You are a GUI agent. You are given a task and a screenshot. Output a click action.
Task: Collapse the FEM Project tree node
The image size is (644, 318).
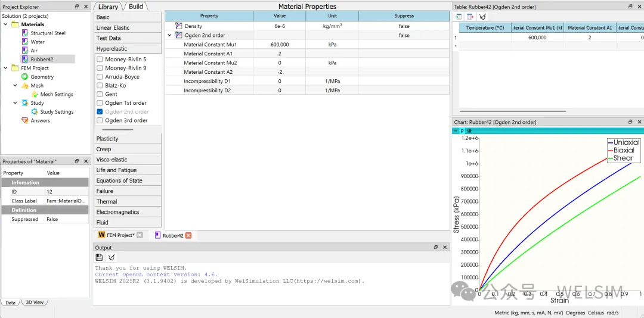click(5, 68)
